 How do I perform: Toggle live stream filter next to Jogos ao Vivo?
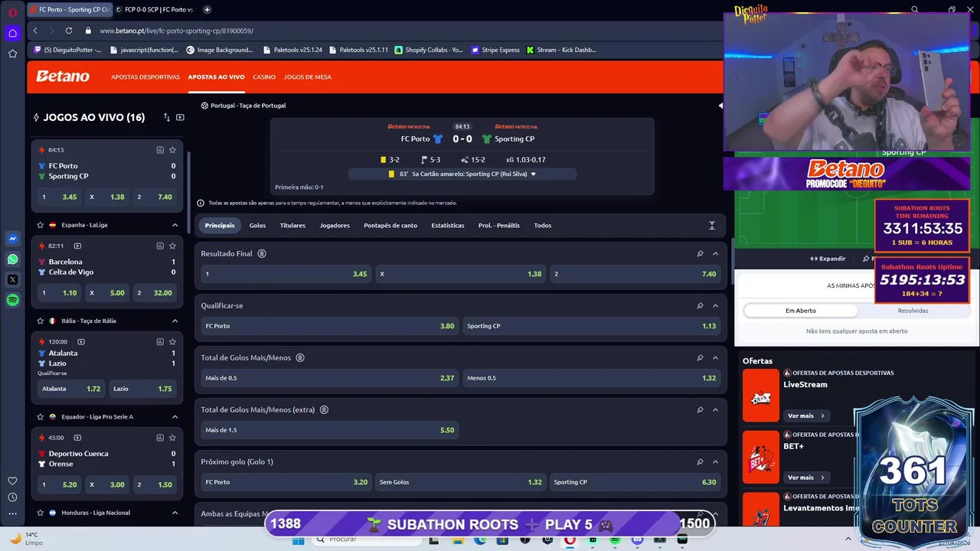click(x=180, y=117)
